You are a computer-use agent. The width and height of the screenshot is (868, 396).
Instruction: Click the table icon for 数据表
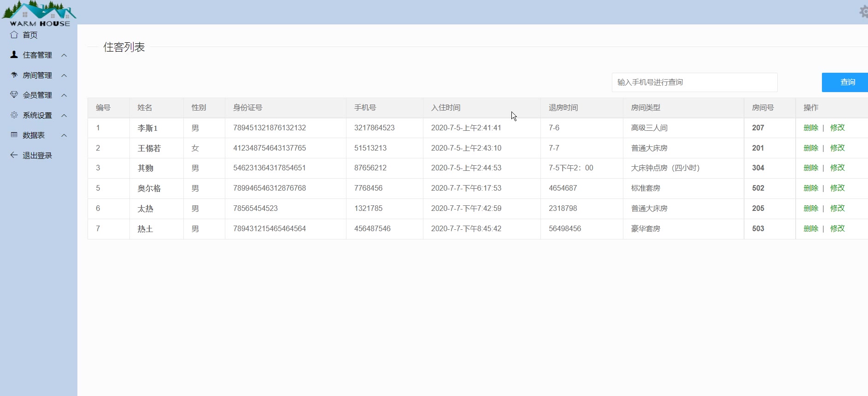14,135
